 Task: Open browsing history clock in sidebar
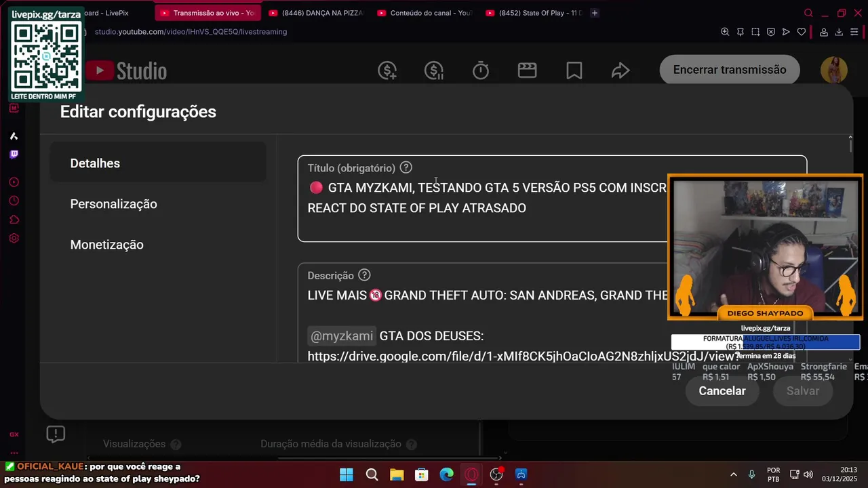[x=14, y=201]
